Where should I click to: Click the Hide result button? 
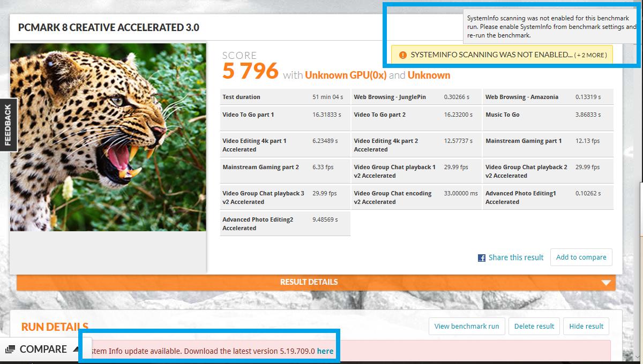click(586, 326)
